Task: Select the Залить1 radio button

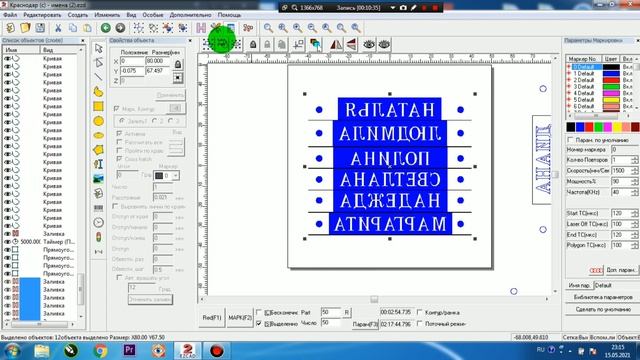Action: pos(122,121)
